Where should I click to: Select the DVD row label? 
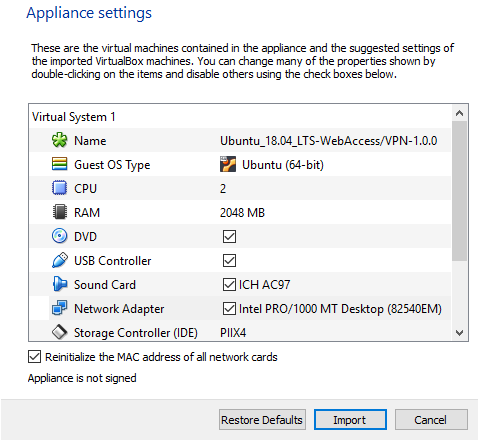click(x=85, y=237)
